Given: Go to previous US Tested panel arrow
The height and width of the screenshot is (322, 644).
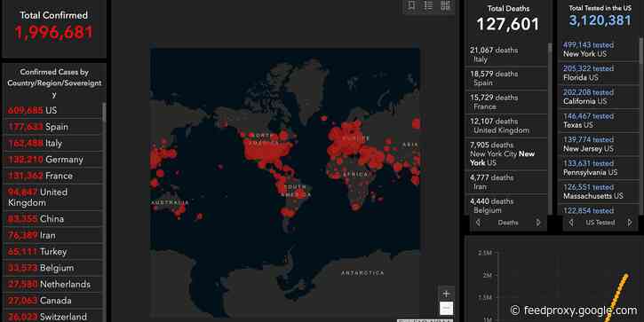Looking at the screenshot, I should tap(571, 223).
